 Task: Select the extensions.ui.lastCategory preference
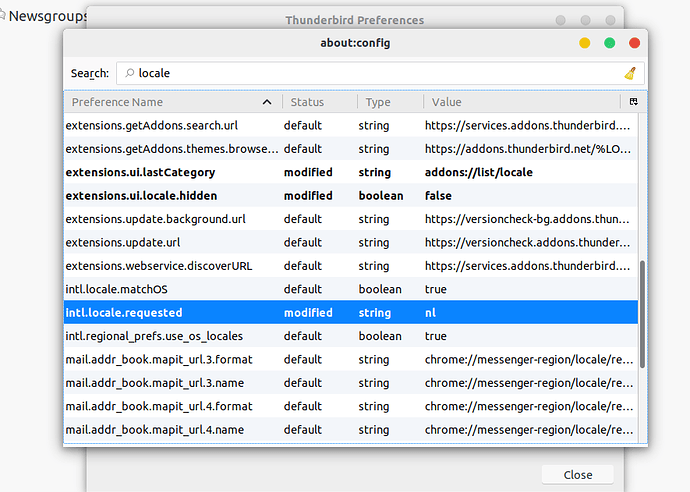pos(351,172)
